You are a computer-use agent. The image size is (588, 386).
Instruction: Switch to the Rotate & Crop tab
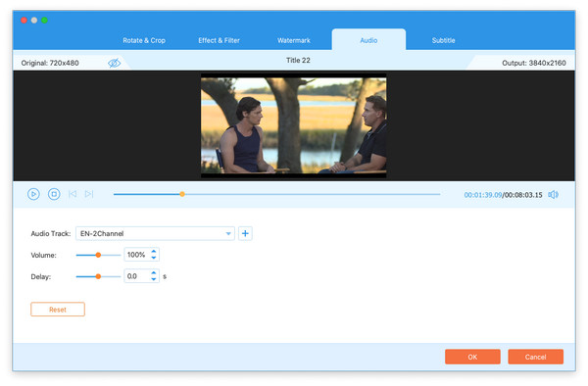[144, 40]
